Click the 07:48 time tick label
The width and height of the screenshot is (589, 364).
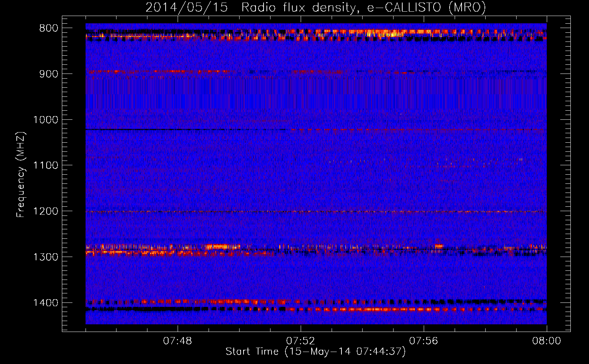[x=178, y=341]
